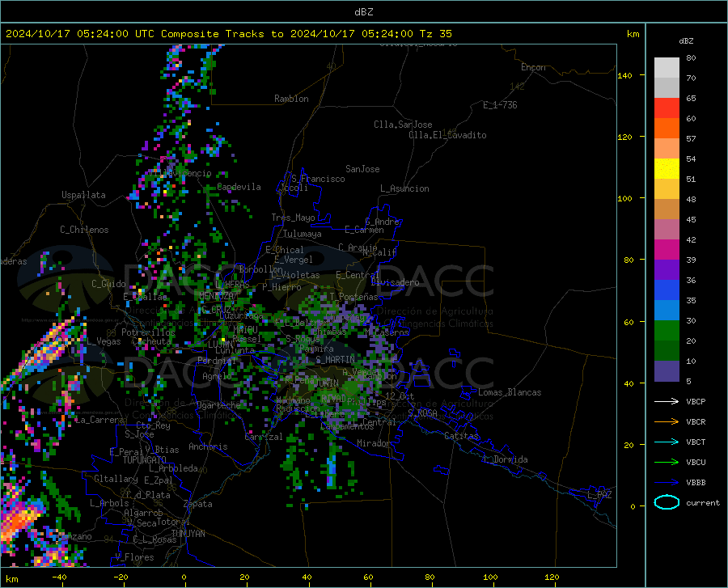Select the dark green 10-20 dBZ swatch
728x588 pixels.
tap(667, 351)
